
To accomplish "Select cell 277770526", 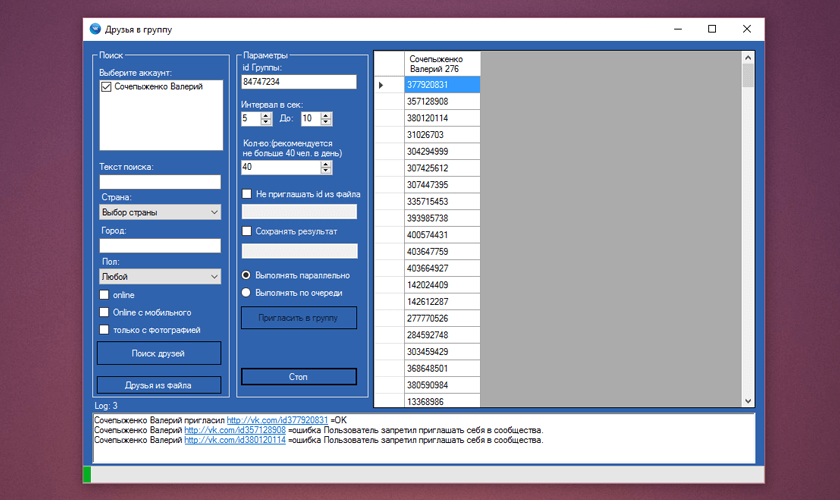I will (x=442, y=318).
